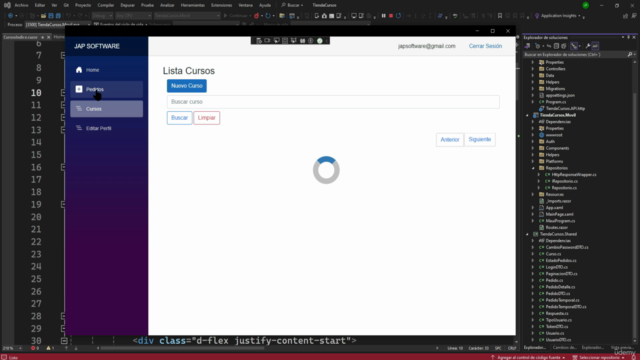Screen dimensions: 640x360
Task: Stop debugging with the red square icon
Action: click(x=391, y=16)
